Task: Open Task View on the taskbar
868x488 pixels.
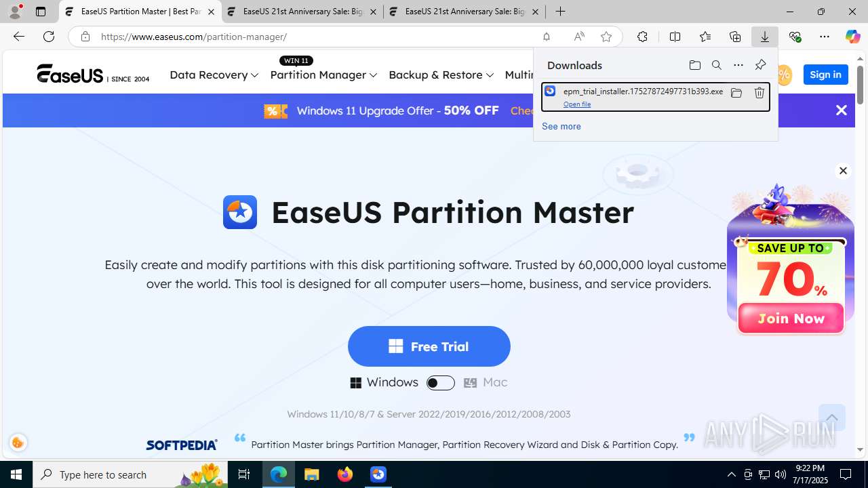Action: coord(245,474)
